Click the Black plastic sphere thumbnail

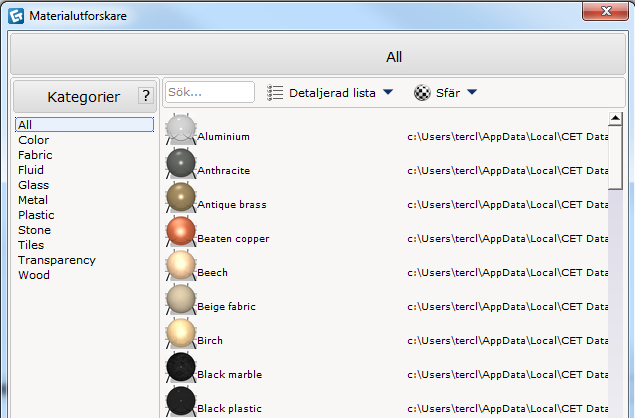[x=181, y=401]
